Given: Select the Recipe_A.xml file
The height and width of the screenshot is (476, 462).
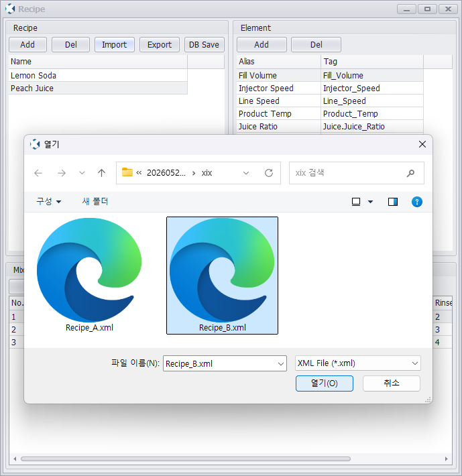Looking at the screenshot, I should click(x=89, y=275).
